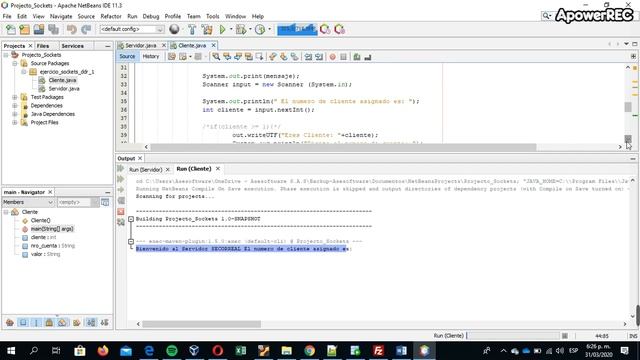Click the Debug Project icon
Image resolution: width=640 pixels, height=360 pixels.
click(x=241, y=29)
